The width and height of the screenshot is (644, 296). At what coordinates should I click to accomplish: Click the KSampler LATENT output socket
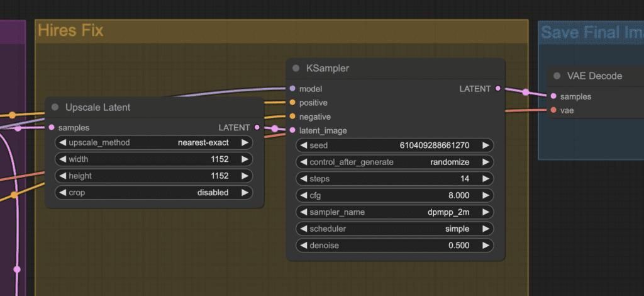(x=497, y=89)
